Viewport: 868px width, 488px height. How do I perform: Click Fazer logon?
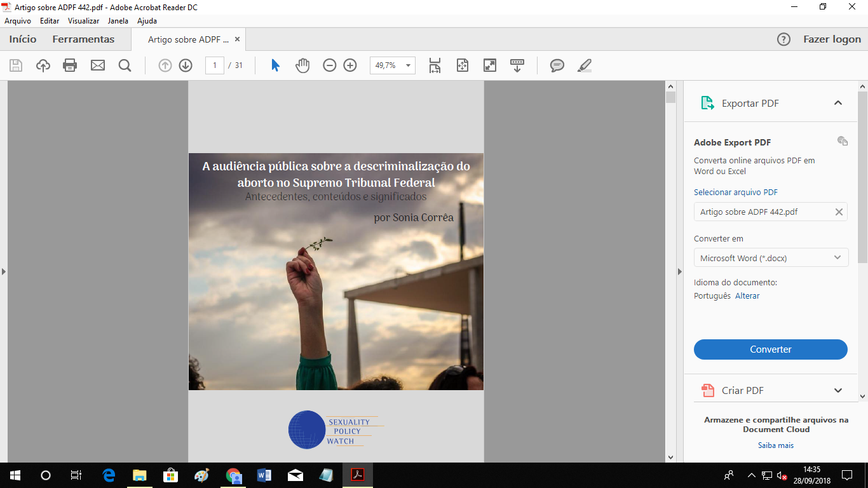coord(832,39)
